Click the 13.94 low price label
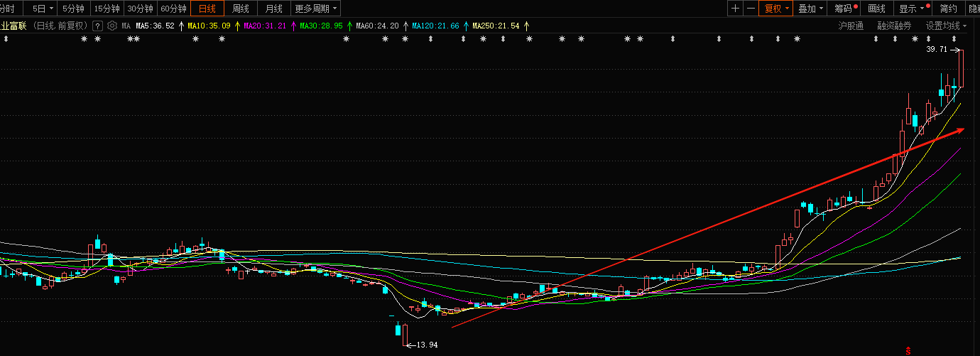 [x=427, y=345]
